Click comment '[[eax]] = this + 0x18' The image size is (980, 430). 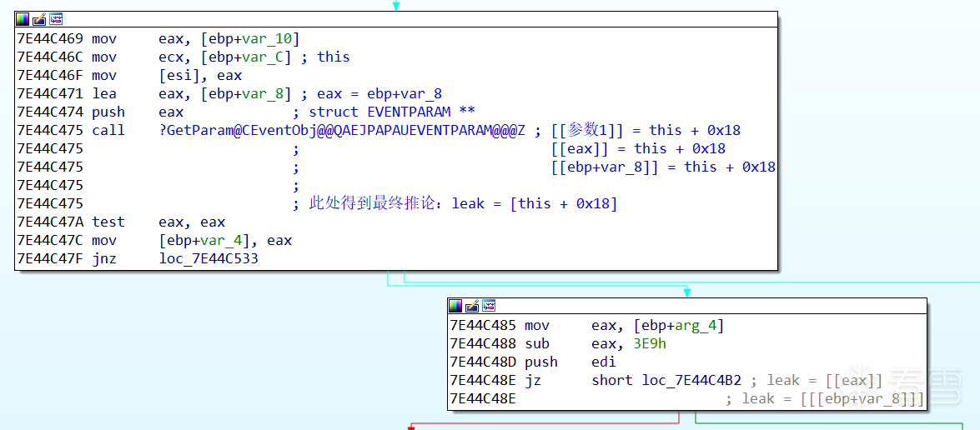[x=639, y=148]
